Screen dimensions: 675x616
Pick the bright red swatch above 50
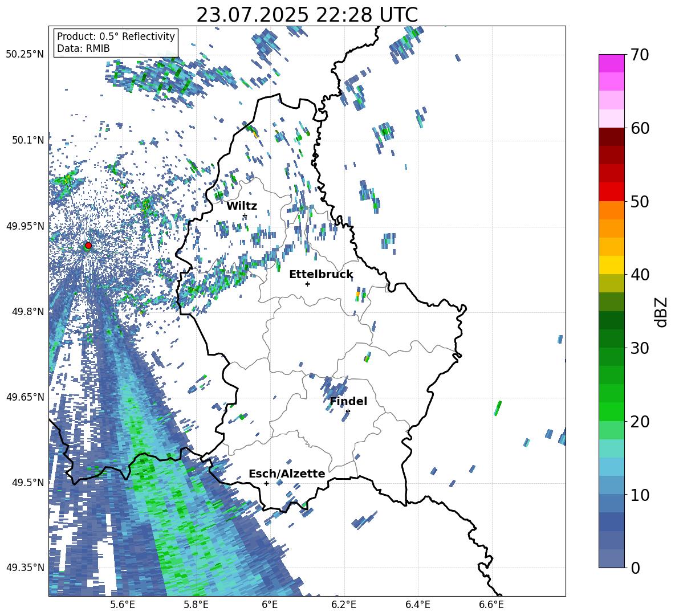[x=612, y=192]
